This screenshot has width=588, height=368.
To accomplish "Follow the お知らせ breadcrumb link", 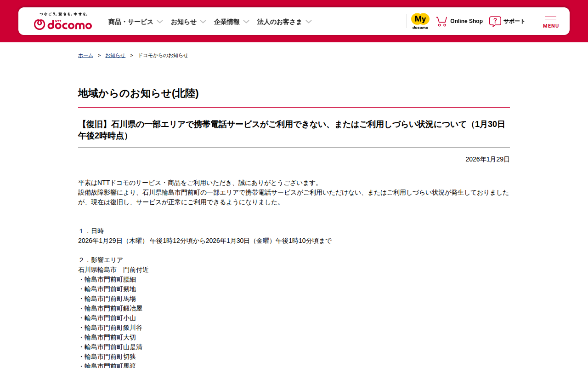I will tap(115, 55).
